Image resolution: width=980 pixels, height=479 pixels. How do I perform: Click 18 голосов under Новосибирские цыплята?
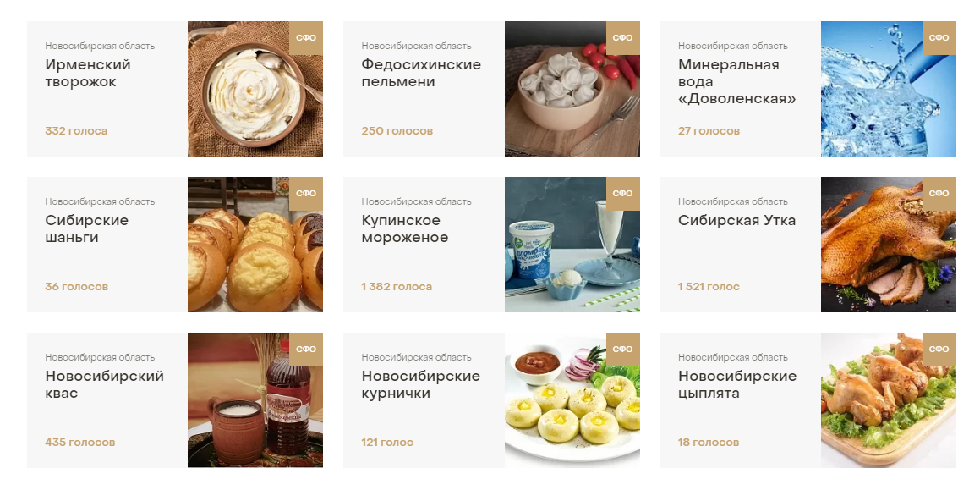(708, 443)
